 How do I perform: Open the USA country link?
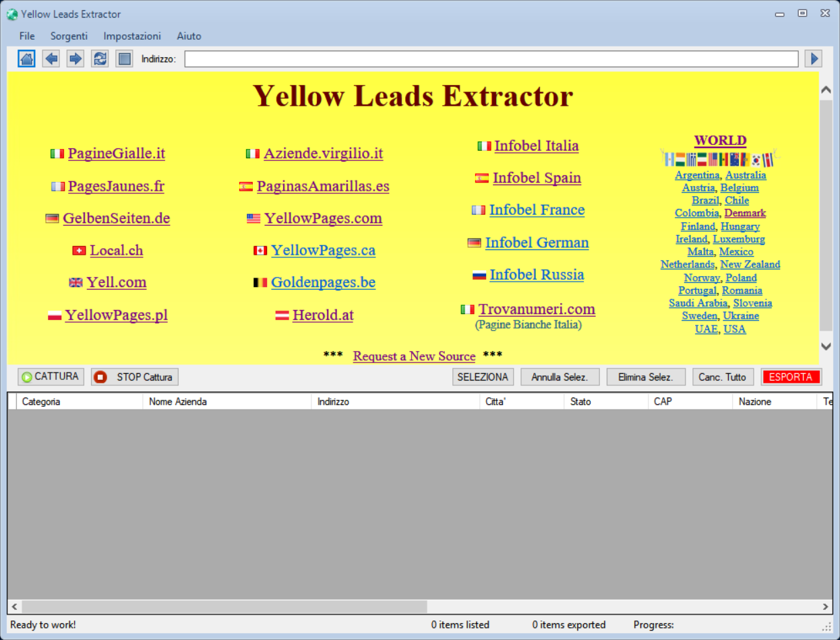point(735,329)
